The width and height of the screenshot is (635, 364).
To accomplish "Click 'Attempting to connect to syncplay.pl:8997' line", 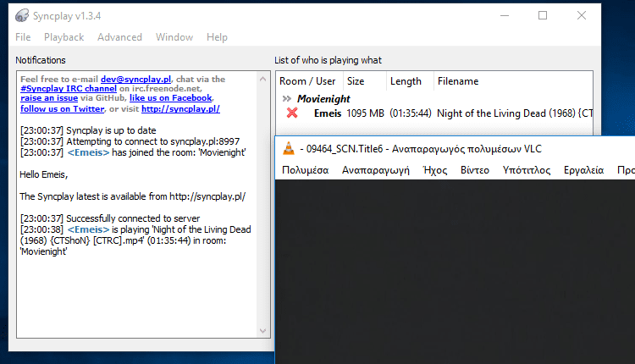I will pyautogui.click(x=130, y=141).
